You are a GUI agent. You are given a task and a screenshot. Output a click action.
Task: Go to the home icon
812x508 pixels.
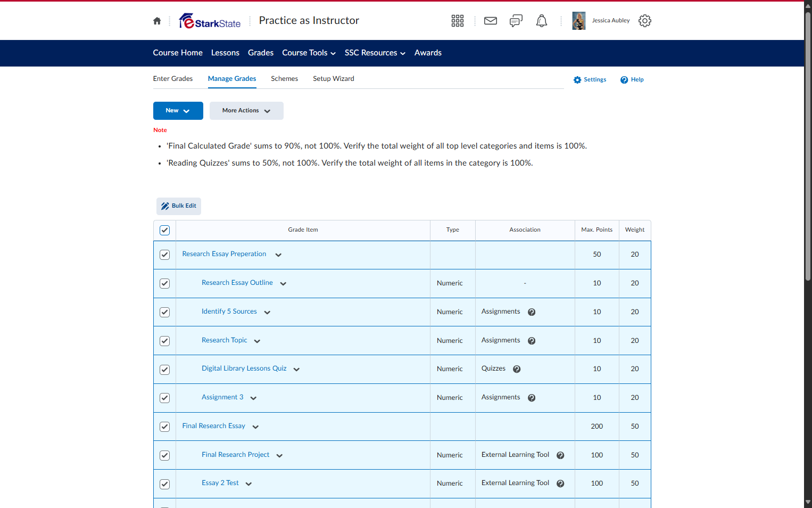pyautogui.click(x=157, y=21)
